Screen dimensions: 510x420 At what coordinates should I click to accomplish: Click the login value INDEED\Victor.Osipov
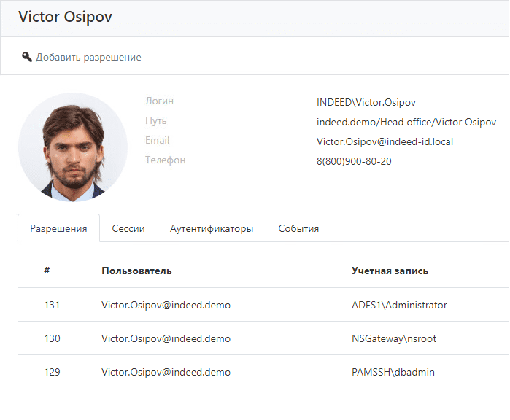[366, 102]
